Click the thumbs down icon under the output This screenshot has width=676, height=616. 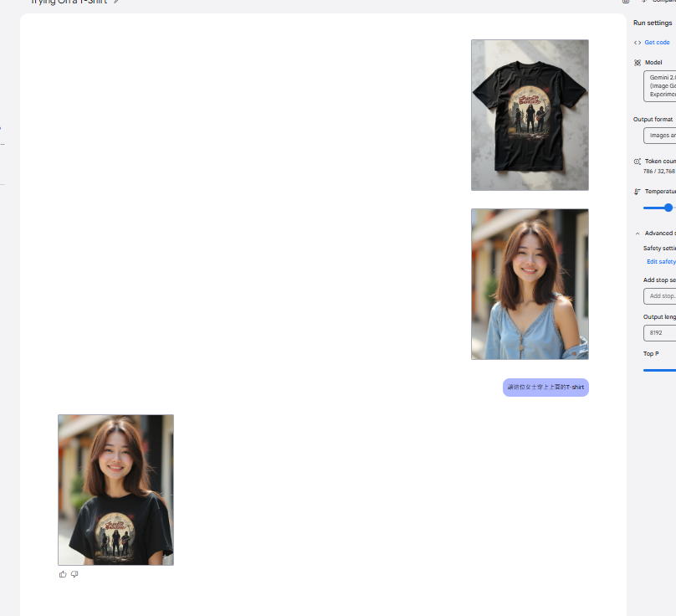(x=74, y=574)
